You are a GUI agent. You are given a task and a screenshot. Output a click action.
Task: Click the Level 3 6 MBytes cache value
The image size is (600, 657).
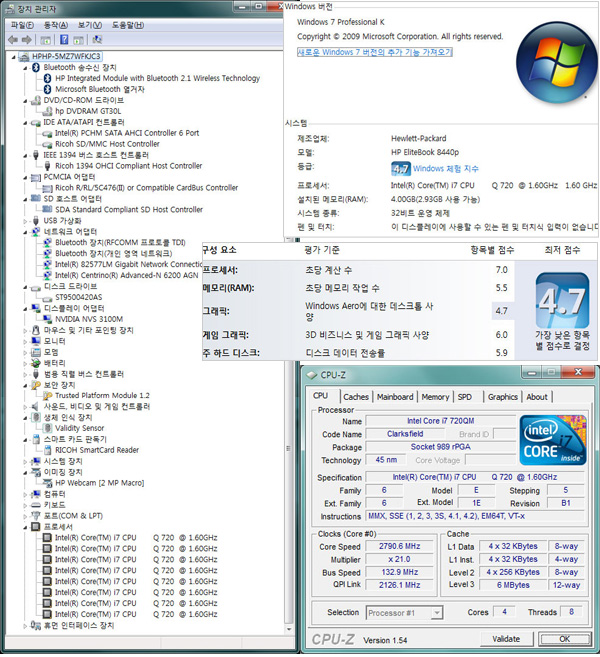click(513, 585)
